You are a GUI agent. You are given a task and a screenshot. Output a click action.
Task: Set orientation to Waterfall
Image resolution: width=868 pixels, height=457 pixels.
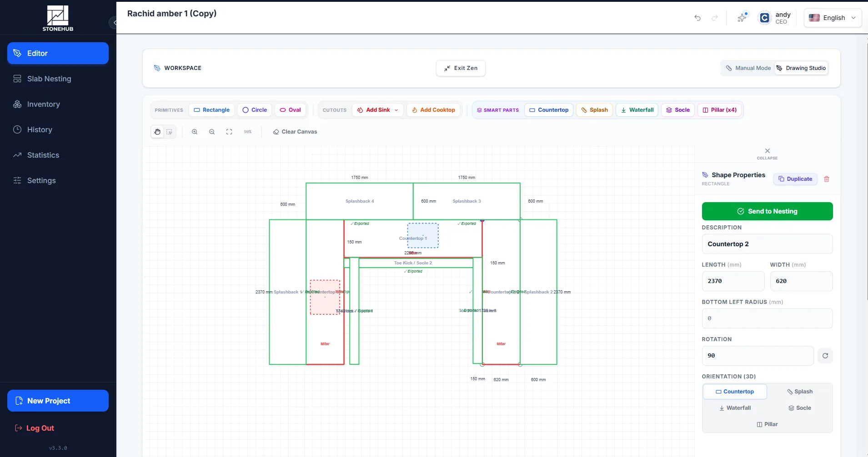735,408
